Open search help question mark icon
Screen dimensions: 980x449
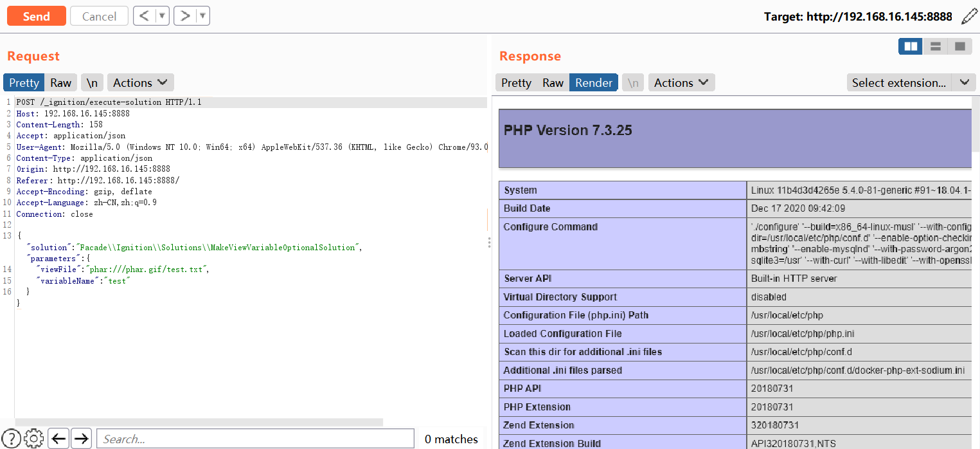click(x=12, y=439)
